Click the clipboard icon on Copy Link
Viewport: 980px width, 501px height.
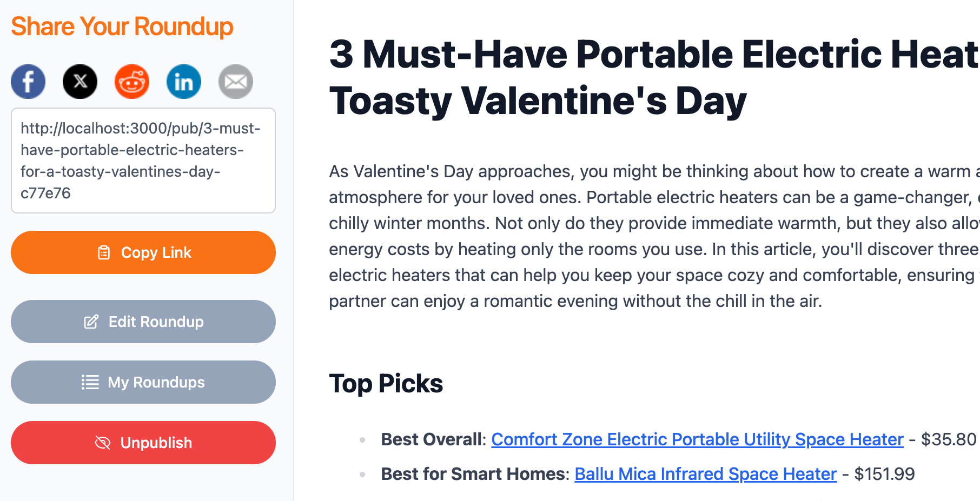(x=103, y=252)
